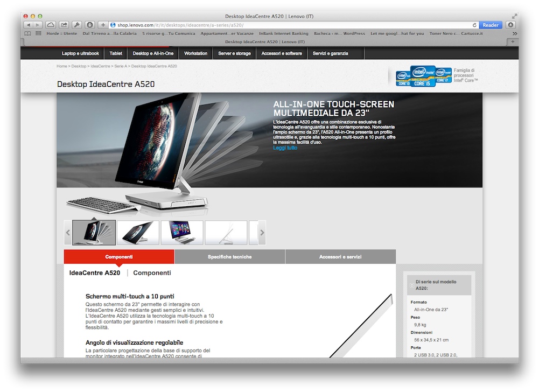Switch to the 'Specifiche tecniche' tab

[229, 257]
